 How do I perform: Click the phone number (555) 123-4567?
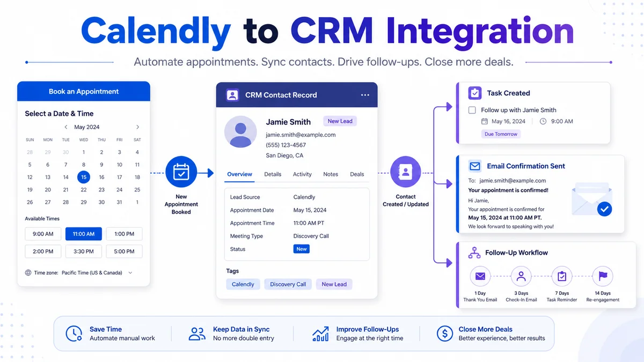point(286,145)
